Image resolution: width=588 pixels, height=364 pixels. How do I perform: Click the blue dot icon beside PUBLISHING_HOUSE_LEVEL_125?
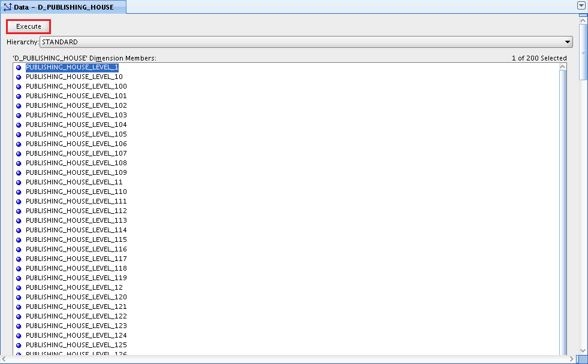point(19,345)
